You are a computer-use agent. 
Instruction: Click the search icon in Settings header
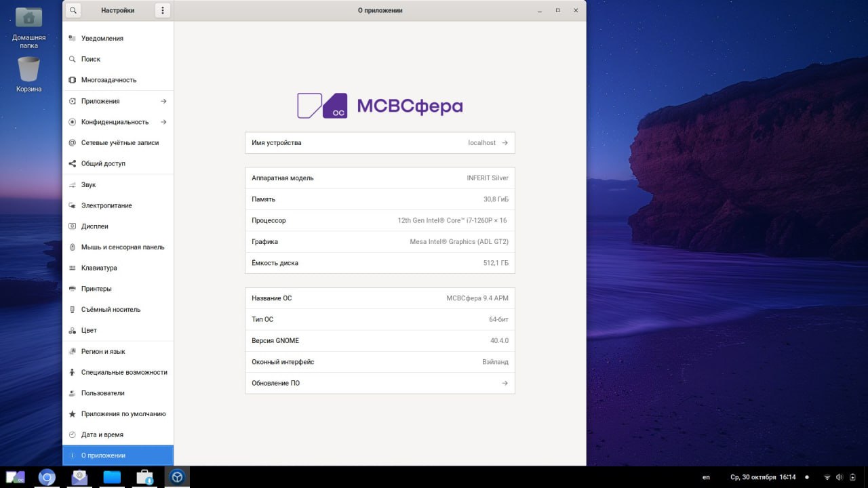pos(73,10)
